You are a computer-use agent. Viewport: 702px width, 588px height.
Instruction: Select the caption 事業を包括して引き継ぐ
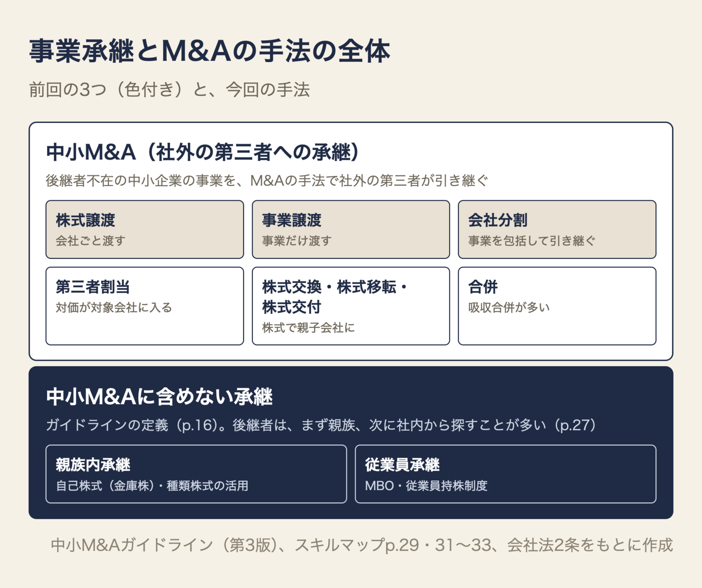(532, 241)
